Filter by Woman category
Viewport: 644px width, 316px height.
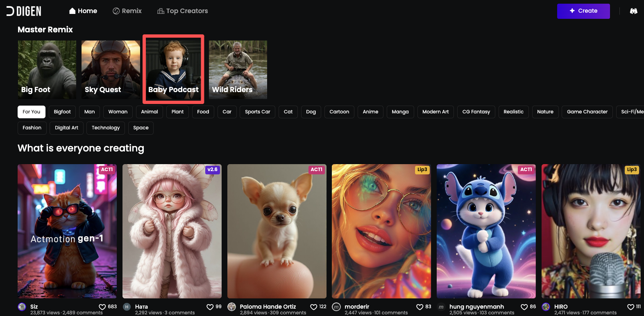118,112
